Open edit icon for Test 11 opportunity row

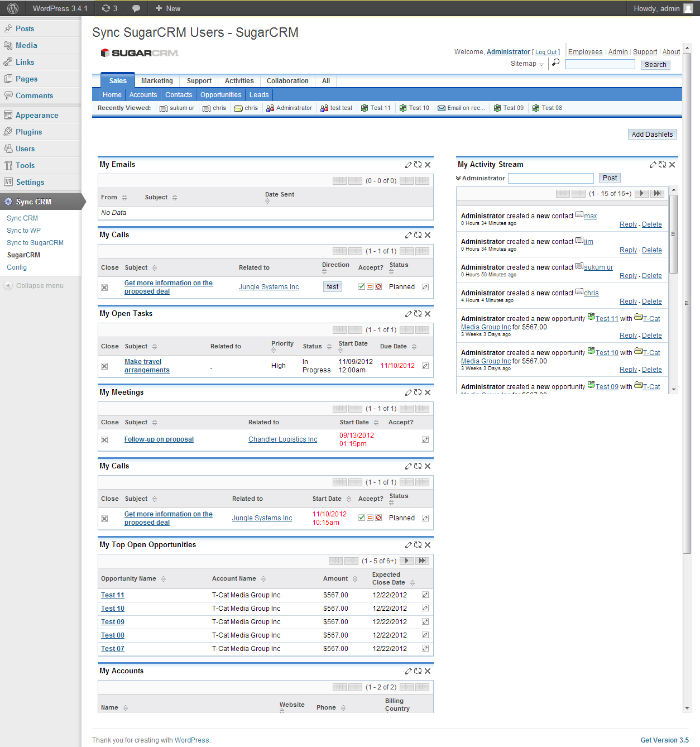click(x=425, y=595)
